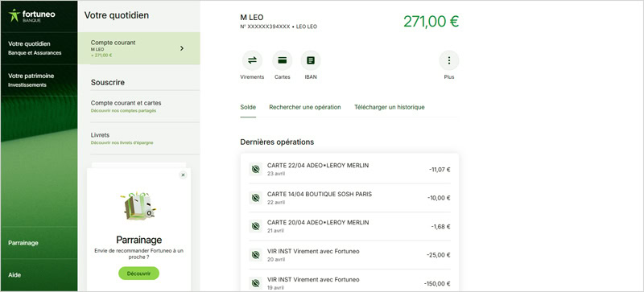644x292 pixels.
Task: Click the -11,07 € amount
Action: (x=440, y=169)
